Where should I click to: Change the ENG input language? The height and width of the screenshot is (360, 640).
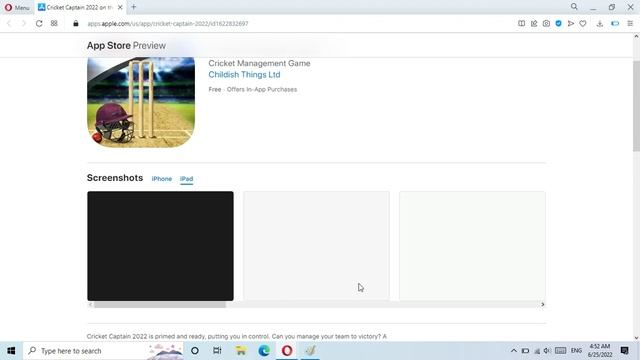click(x=576, y=351)
